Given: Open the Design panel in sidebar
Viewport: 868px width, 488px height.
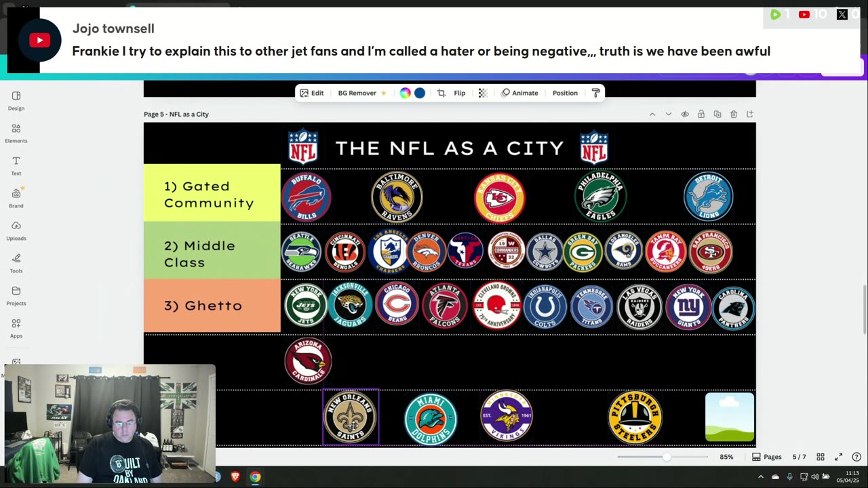Looking at the screenshot, I should 16,101.
